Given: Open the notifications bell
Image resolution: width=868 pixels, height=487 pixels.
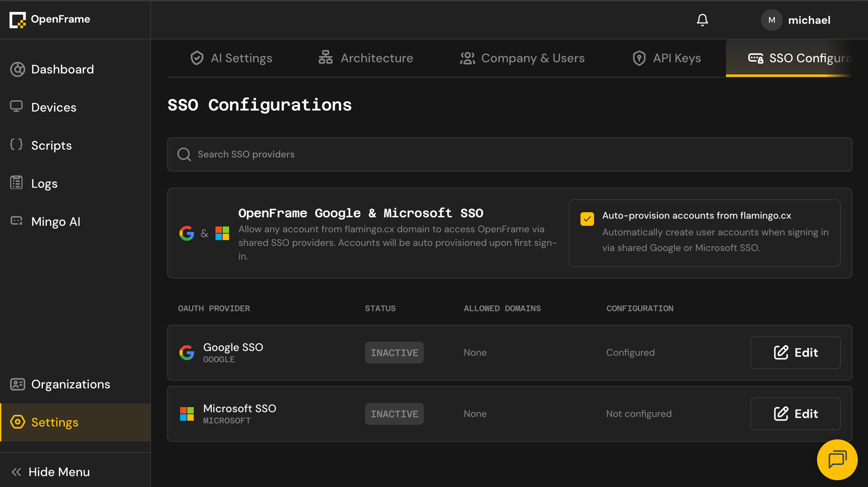Looking at the screenshot, I should pos(702,20).
